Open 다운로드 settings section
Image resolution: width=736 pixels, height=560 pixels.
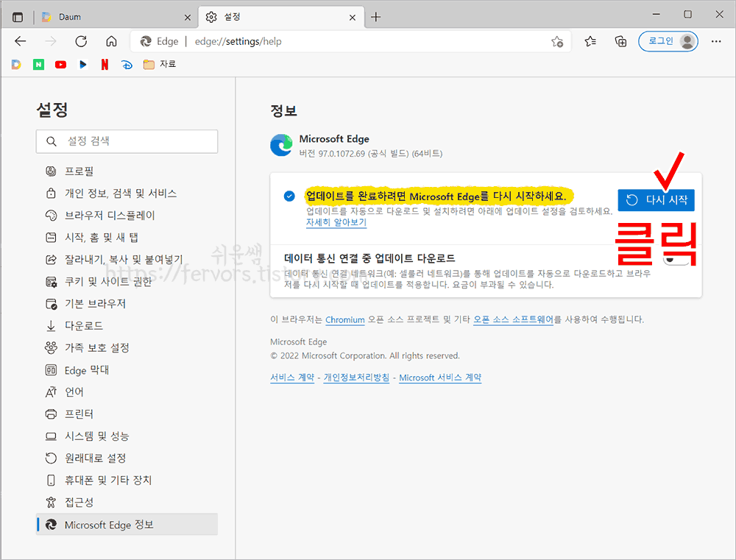click(x=127, y=326)
